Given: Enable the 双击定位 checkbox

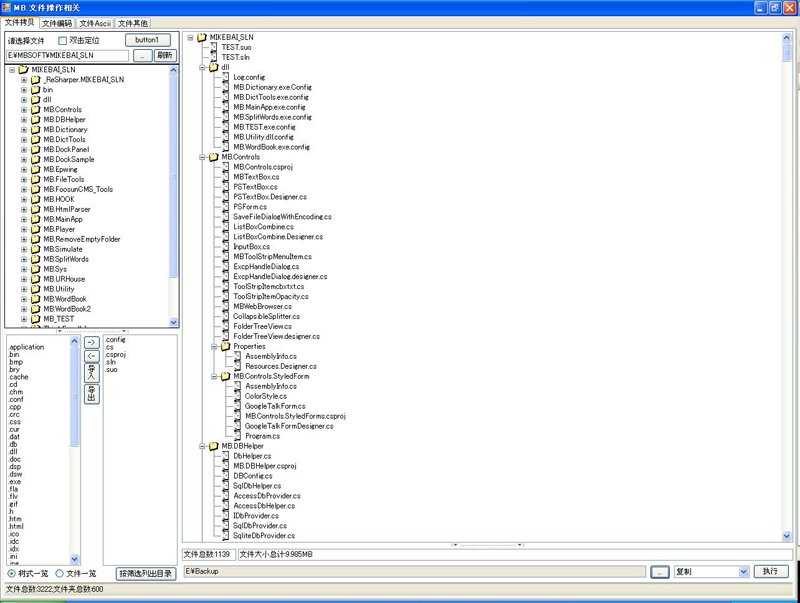Looking at the screenshot, I should click(x=63, y=41).
